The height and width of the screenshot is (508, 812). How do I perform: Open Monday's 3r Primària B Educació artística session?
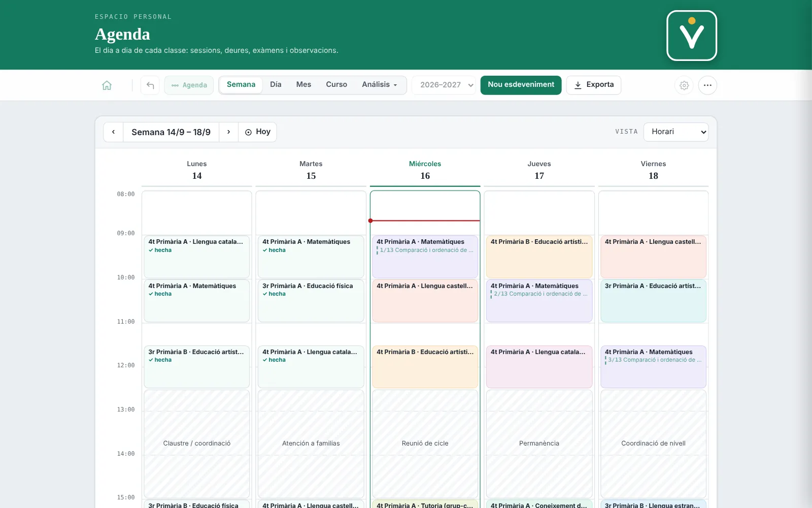(x=197, y=367)
